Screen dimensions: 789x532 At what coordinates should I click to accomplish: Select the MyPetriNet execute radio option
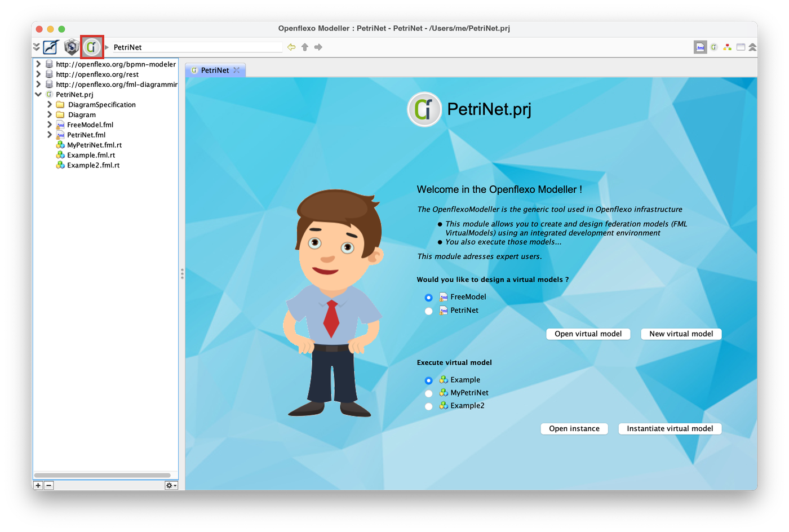click(x=429, y=393)
